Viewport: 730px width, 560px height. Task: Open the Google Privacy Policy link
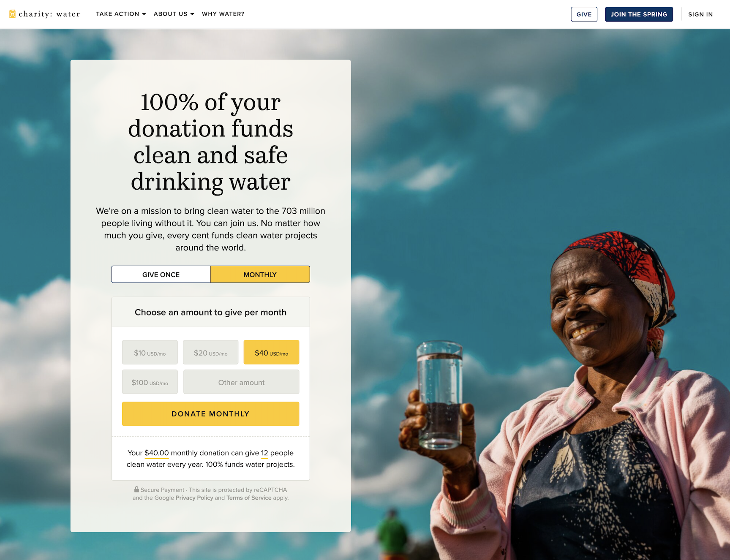(x=194, y=498)
